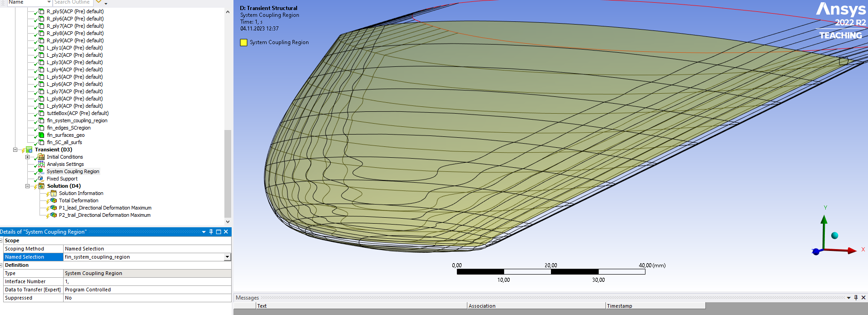868x315 pixels.
Task: Open the Named Selection value dropdown
Action: click(x=227, y=257)
